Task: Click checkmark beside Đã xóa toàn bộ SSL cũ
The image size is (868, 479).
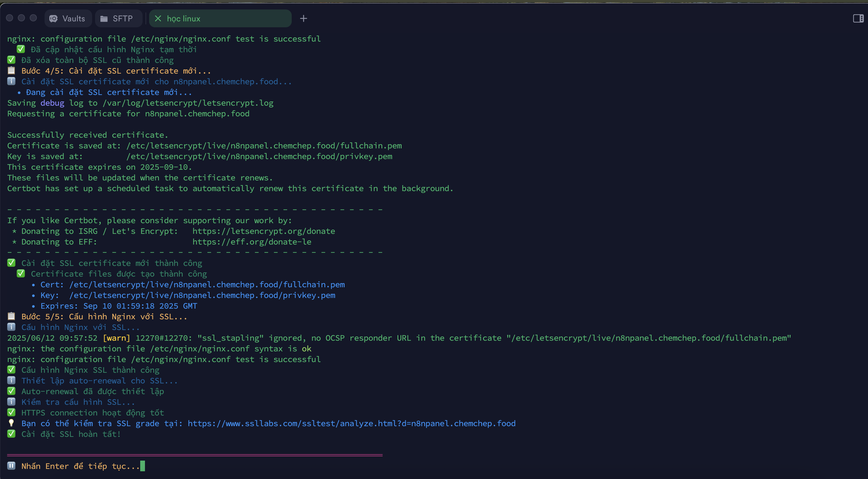Action: (x=12, y=60)
